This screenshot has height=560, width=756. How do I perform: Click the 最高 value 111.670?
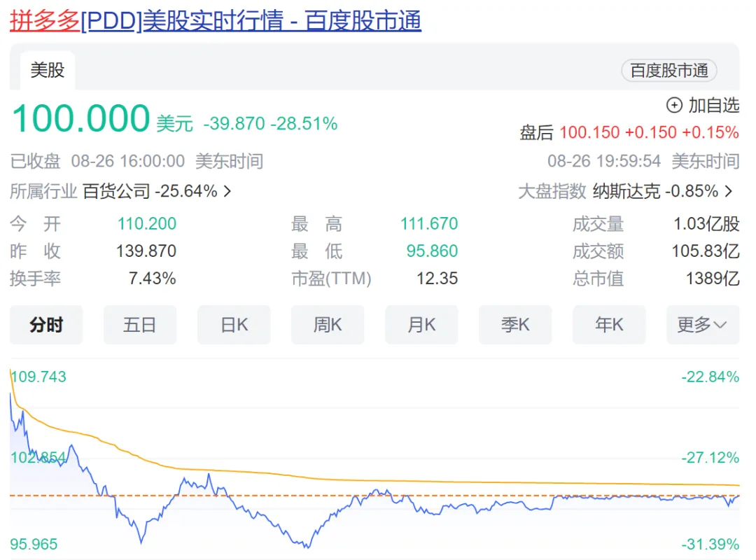click(429, 224)
